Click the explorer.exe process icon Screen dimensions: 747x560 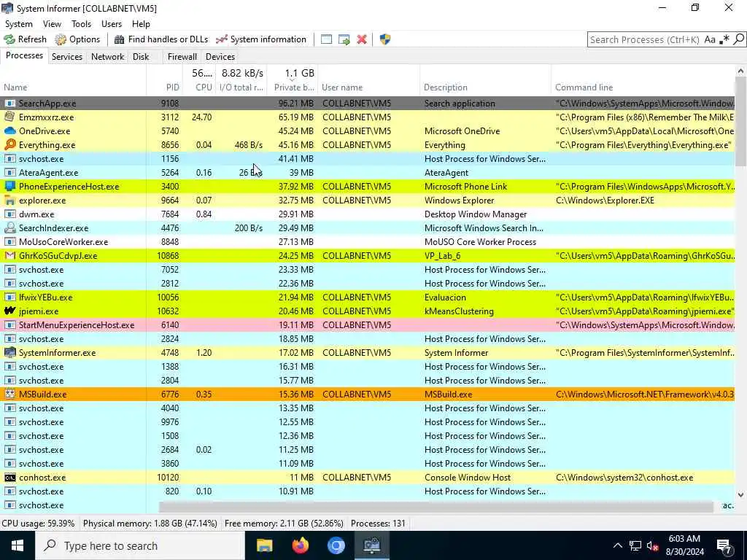point(9,201)
